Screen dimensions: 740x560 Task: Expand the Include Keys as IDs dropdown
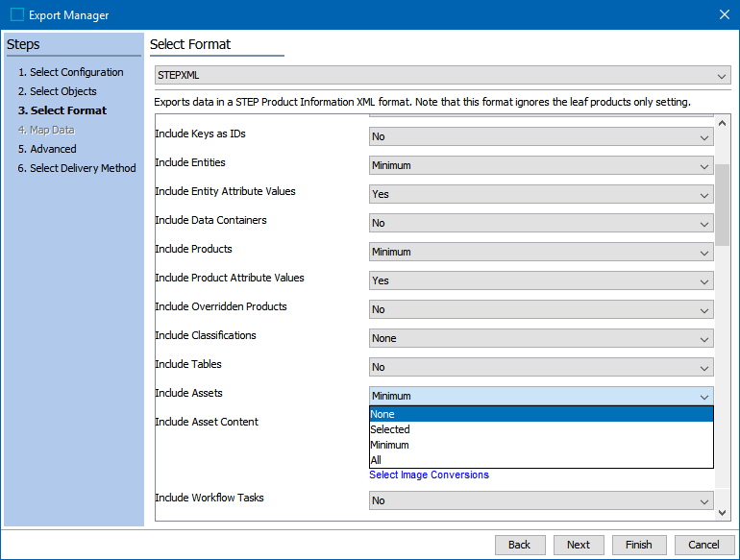(541, 136)
